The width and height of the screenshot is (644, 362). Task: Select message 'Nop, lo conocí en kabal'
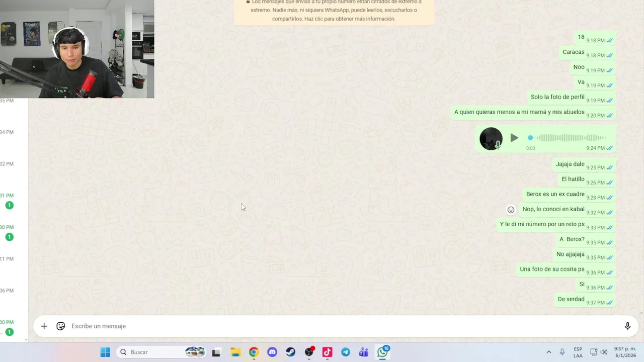(x=553, y=209)
